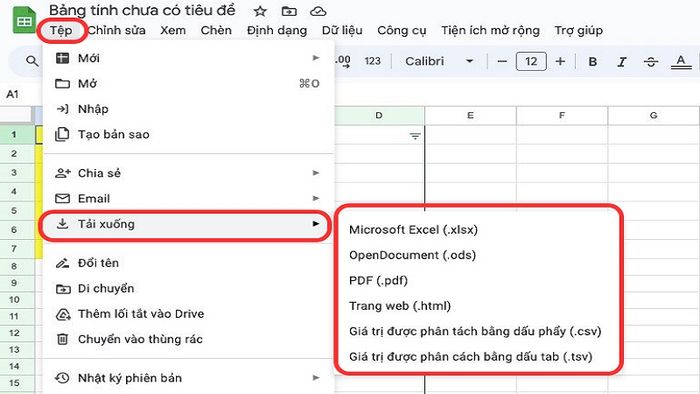Screen dimensions: 700x394
Task: Select column E header
Action: point(471,116)
